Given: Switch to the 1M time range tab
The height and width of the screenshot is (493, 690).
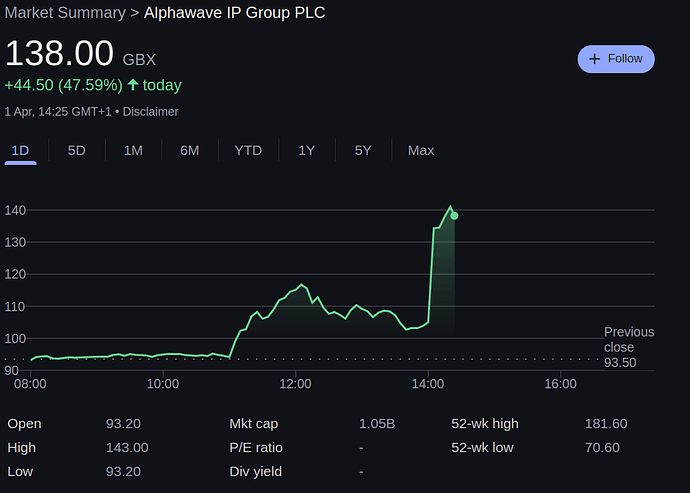Looking at the screenshot, I should click(133, 151).
